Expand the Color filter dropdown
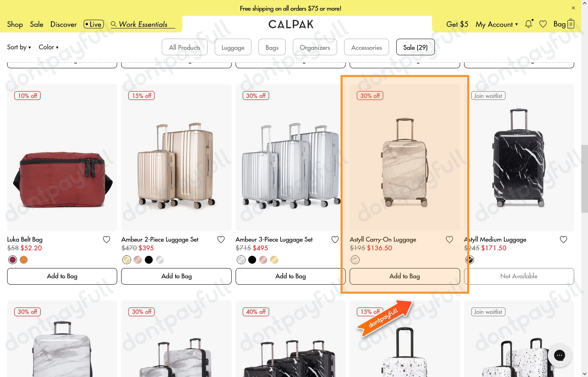Viewport: 588px width, 377px height. [48, 47]
